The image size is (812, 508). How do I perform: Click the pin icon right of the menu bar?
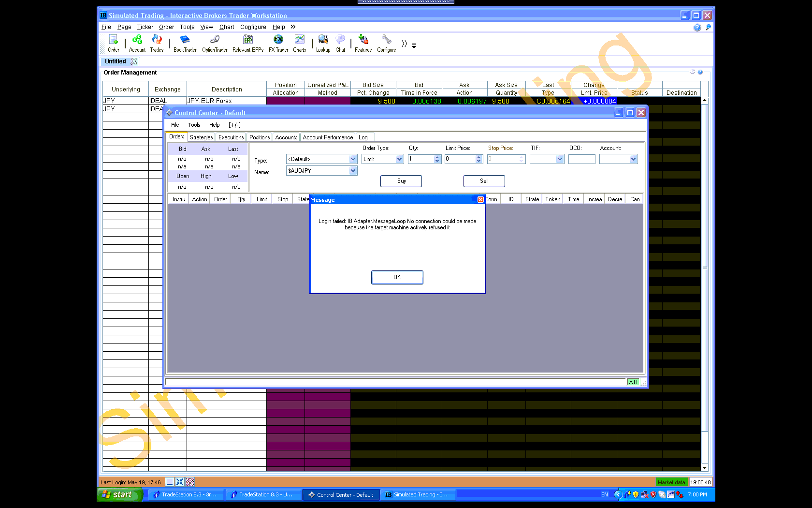(x=708, y=28)
